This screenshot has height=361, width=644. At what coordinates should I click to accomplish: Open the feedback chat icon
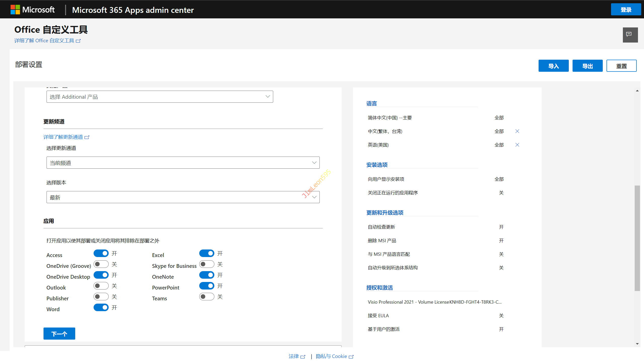click(630, 35)
